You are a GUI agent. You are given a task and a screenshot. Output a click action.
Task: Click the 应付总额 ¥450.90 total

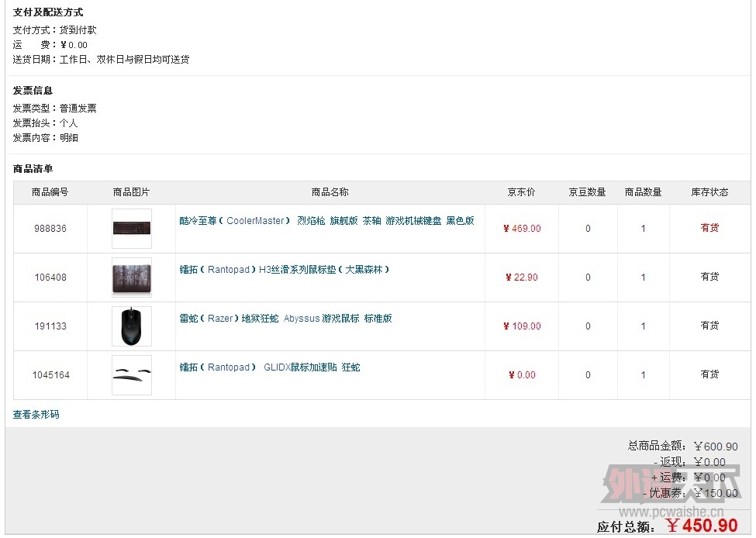[x=668, y=526]
